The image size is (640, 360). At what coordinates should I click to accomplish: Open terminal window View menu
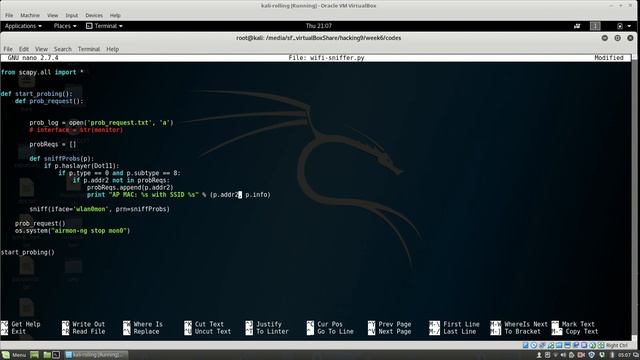click(41, 49)
